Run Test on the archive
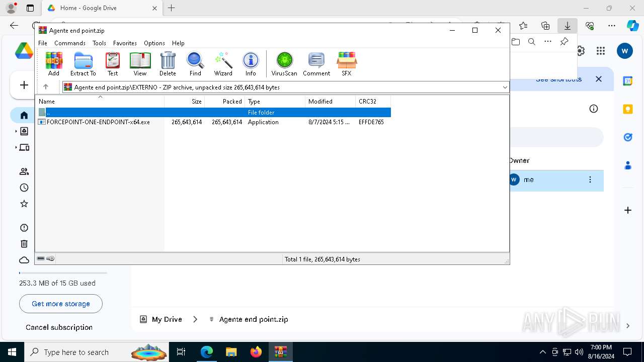The image size is (644, 362). point(113,64)
